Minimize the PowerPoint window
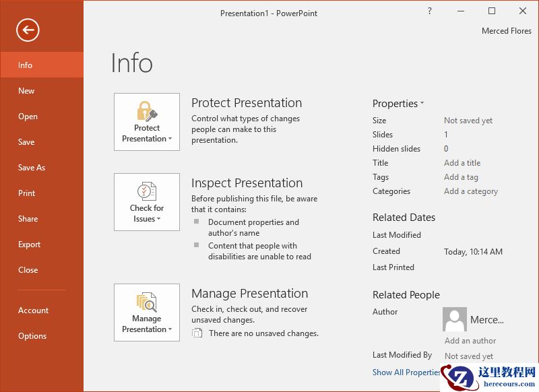This screenshot has height=392, width=539. point(461,11)
